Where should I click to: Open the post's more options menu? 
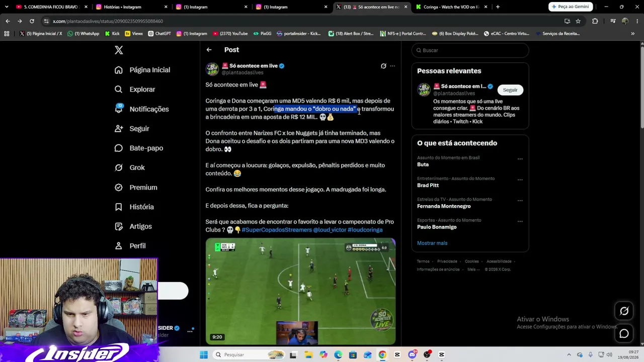(392, 66)
